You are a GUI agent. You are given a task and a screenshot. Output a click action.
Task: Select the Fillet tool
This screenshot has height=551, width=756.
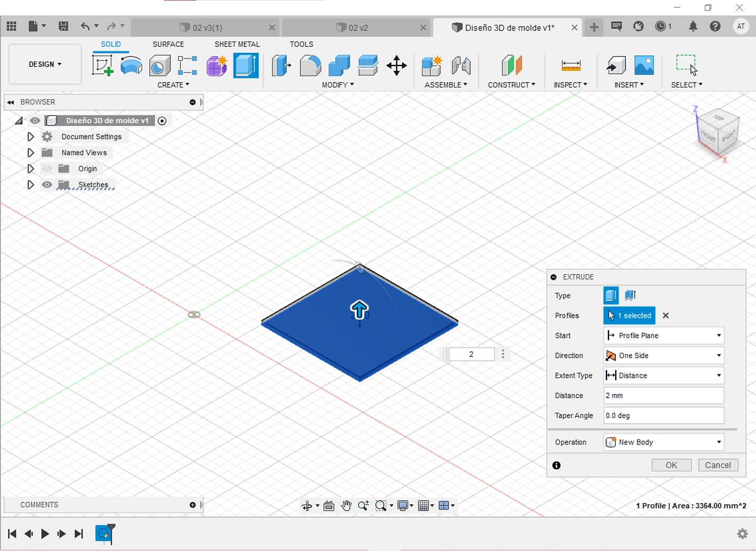tap(310, 66)
